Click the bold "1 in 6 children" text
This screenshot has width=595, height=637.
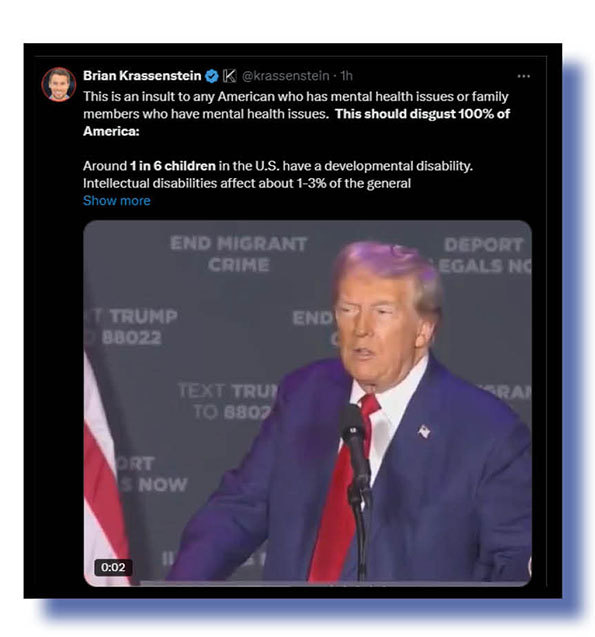(x=173, y=166)
